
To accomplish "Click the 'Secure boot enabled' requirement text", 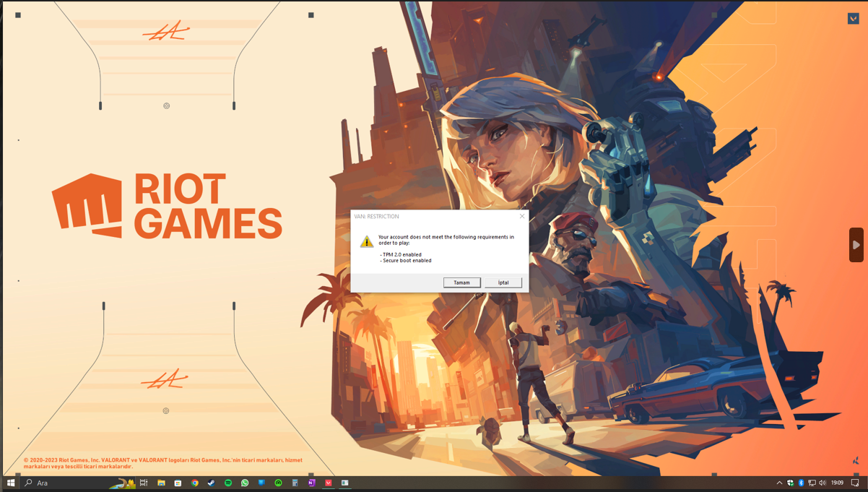I will [x=406, y=260].
